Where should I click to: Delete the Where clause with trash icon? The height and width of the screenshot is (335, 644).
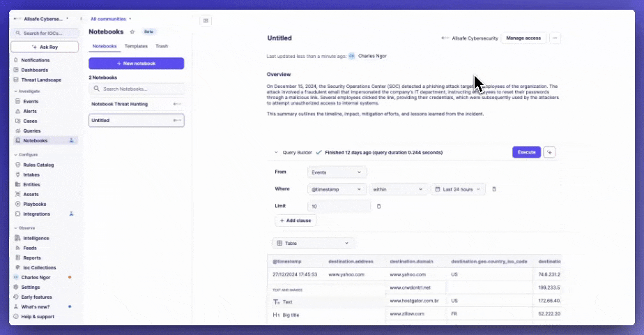click(x=494, y=189)
